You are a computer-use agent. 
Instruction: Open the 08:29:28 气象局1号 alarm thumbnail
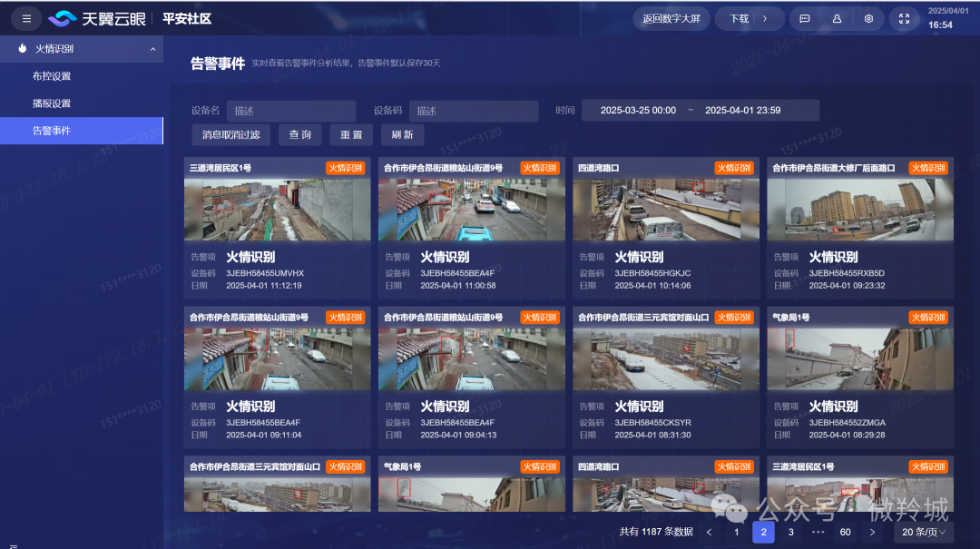[x=860, y=359]
